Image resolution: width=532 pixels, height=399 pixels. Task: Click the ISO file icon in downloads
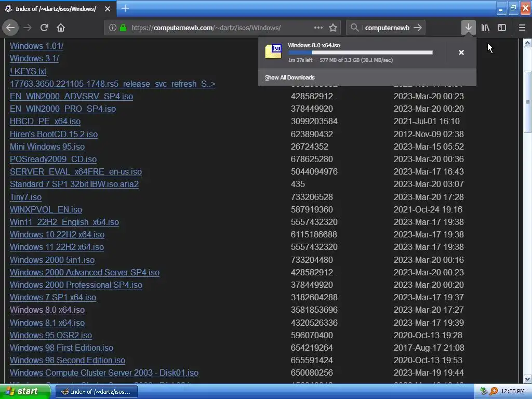click(273, 51)
